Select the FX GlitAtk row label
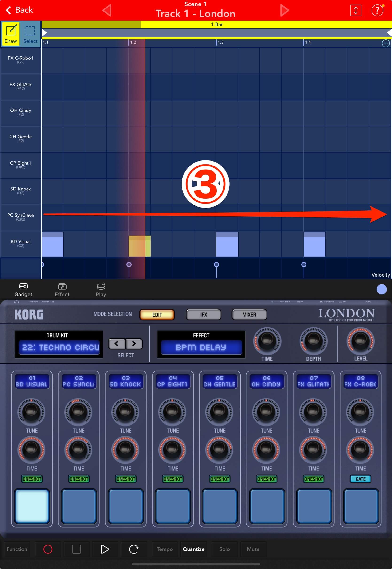392x569 pixels. 21,87
